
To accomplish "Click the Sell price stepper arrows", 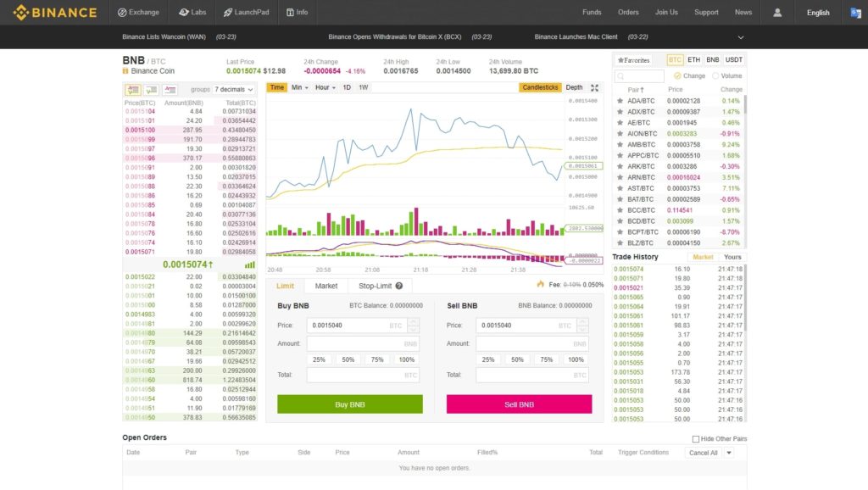I will tap(582, 326).
